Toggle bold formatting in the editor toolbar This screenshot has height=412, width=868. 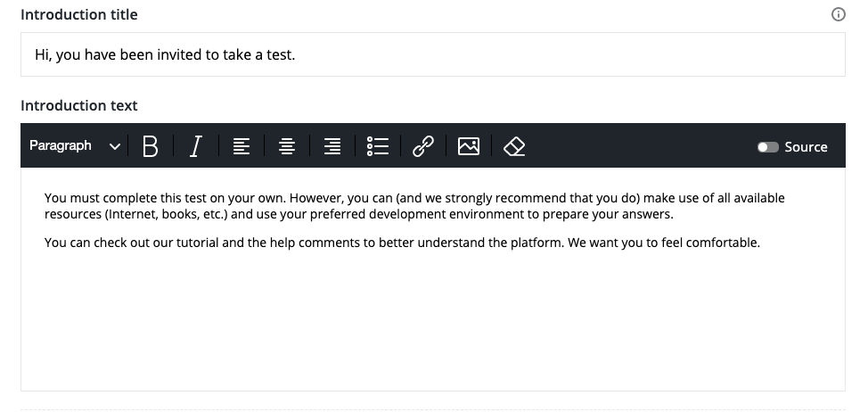151,146
